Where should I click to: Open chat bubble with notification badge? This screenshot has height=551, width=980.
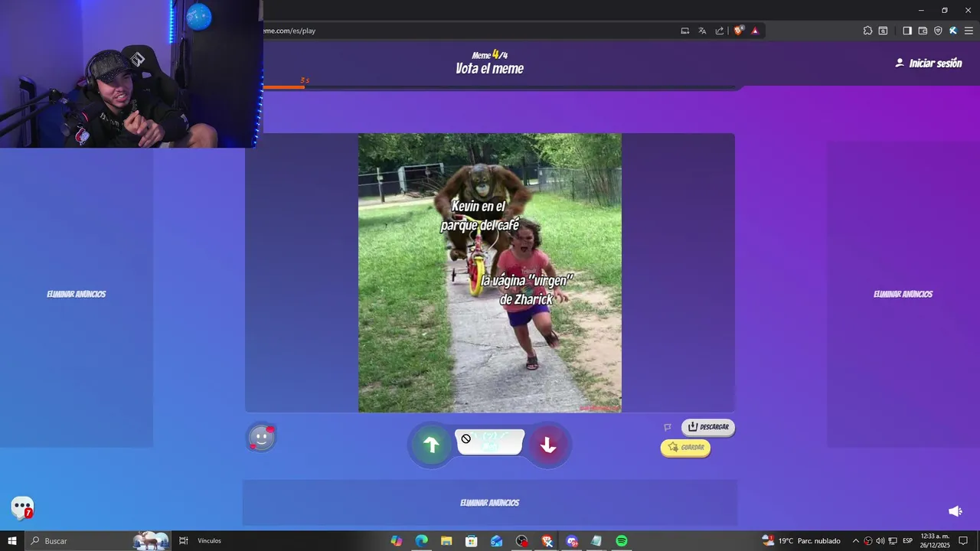(x=22, y=507)
